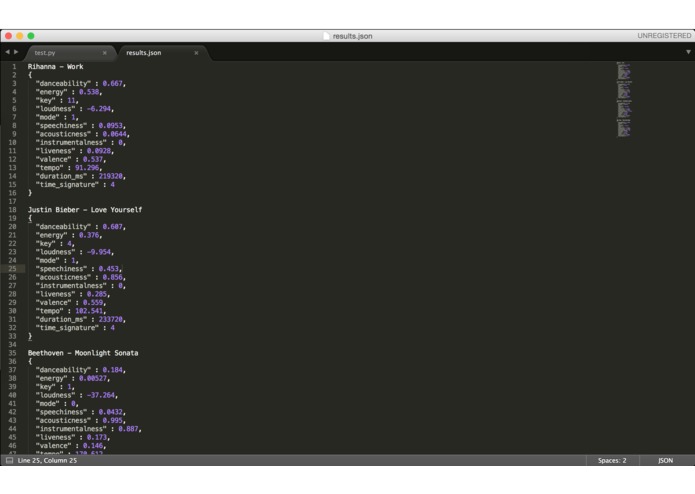Screen dimensions: 695x494
Task: Place cursor on 'Rihanna – Work' line
Action: point(55,66)
